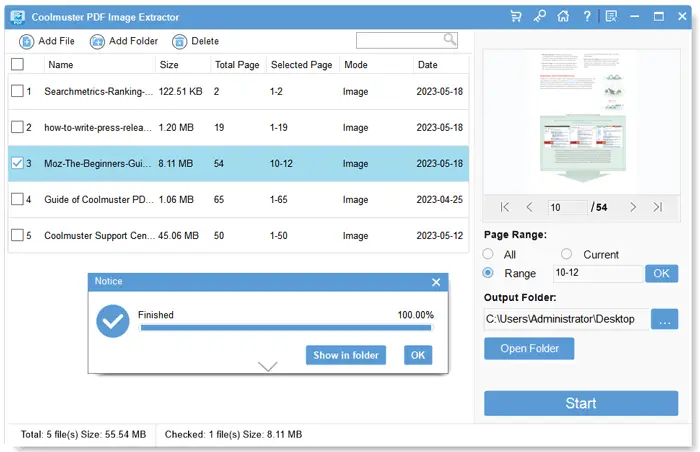The width and height of the screenshot is (700, 452).
Task: Expand details chevron in Notice dialog
Action: click(267, 366)
